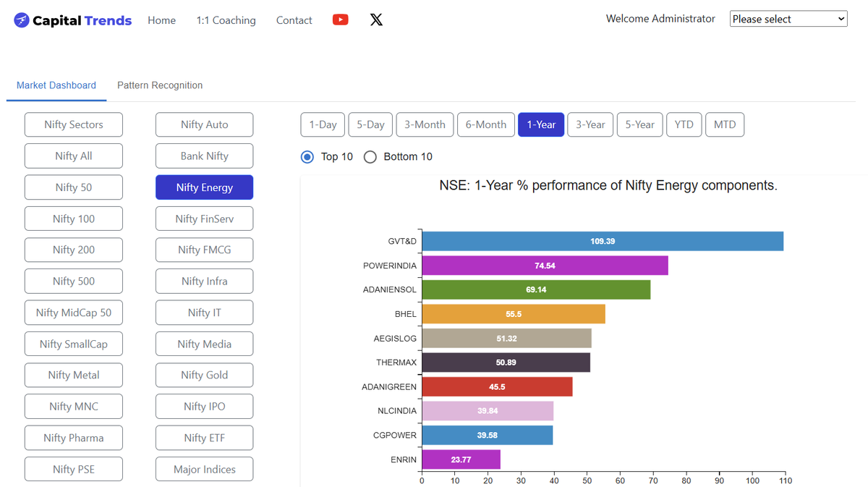
Task: Pick the Nifty Energy sector
Action: [x=205, y=187]
